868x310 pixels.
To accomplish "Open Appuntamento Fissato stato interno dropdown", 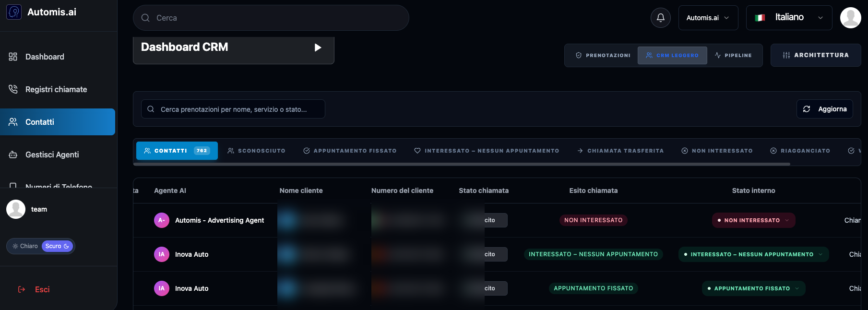I will click(x=753, y=288).
